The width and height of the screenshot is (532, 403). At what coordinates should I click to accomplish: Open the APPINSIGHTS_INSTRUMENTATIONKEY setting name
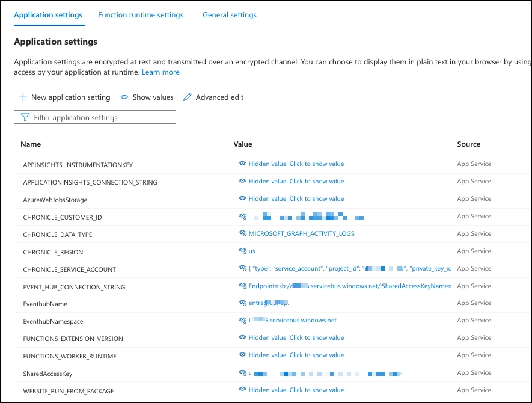click(x=78, y=165)
